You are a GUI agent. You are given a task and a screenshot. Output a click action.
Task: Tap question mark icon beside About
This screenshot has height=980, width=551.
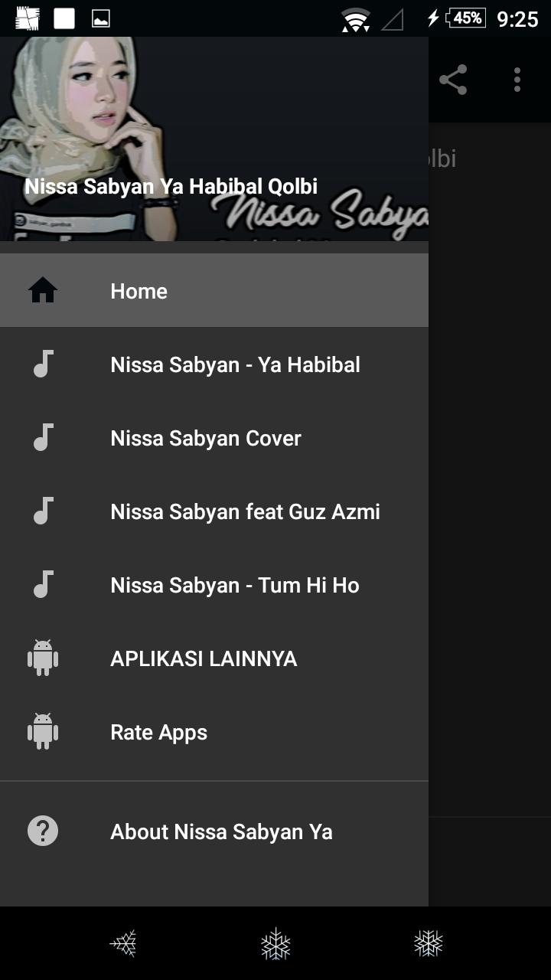coord(43,831)
